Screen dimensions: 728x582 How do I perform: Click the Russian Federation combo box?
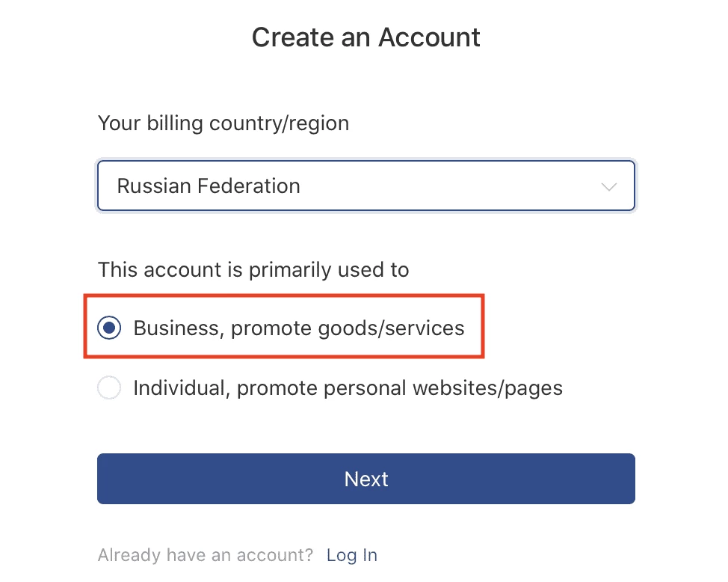tap(365, 186)
